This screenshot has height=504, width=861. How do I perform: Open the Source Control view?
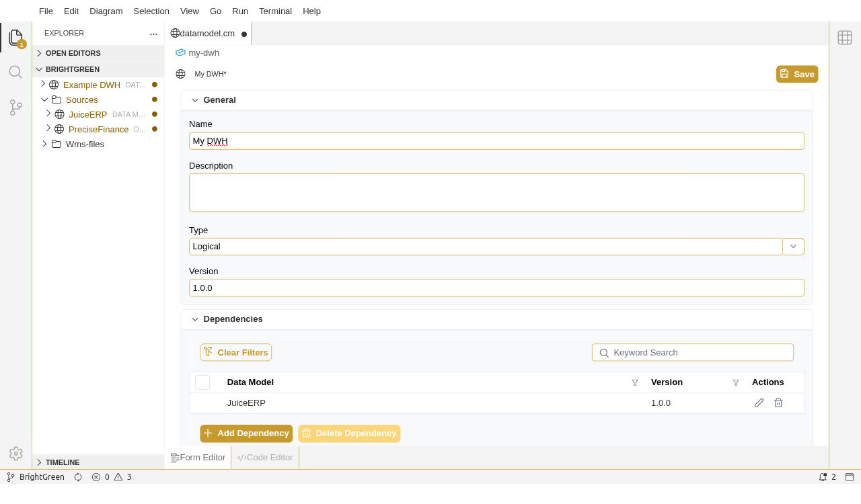(x=15, y=108)
